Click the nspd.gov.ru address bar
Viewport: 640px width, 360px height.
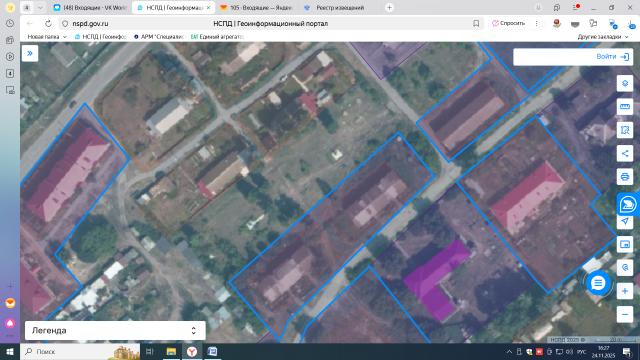[x=90, y=24]
